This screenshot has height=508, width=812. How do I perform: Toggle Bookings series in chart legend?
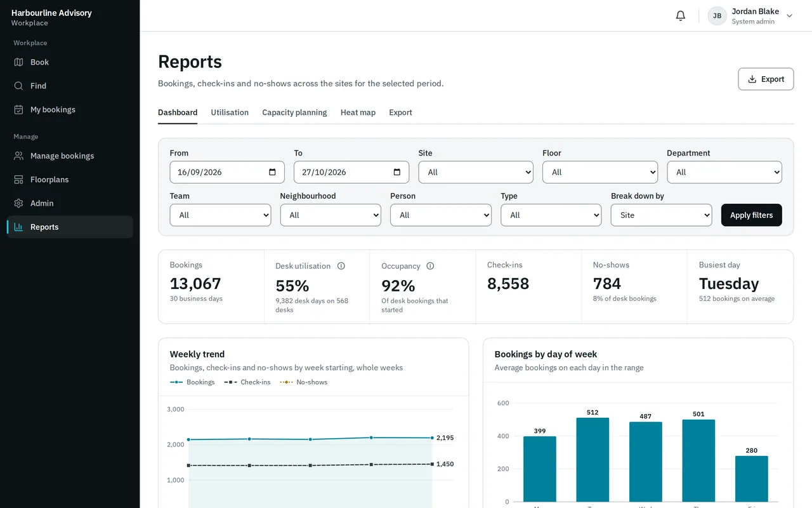click(192, 382)
